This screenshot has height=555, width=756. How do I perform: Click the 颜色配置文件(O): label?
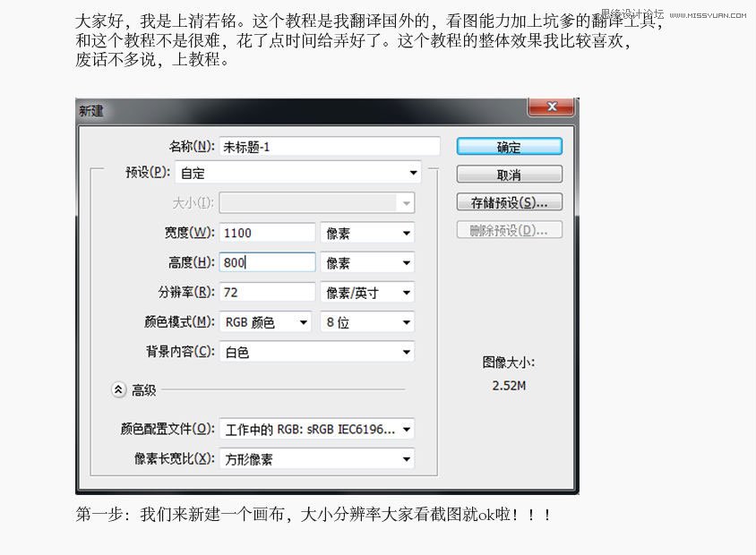click(x=168, y=429)
